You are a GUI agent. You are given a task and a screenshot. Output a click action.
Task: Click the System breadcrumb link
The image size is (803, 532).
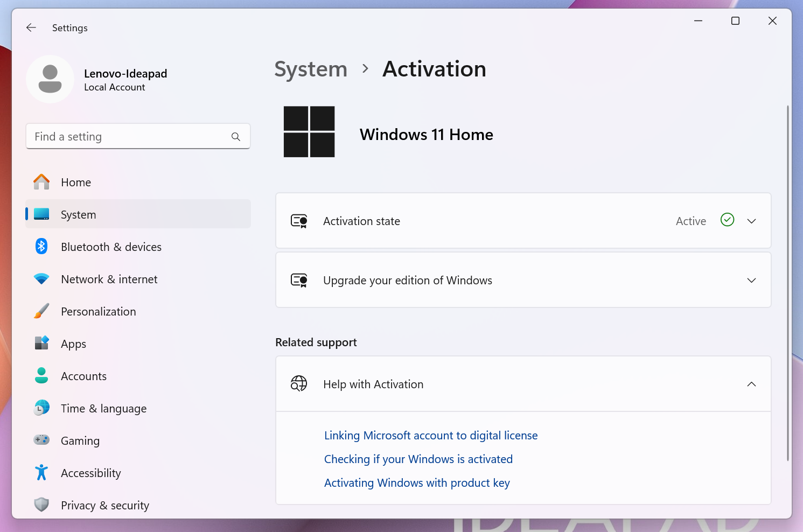click(311, 69)
